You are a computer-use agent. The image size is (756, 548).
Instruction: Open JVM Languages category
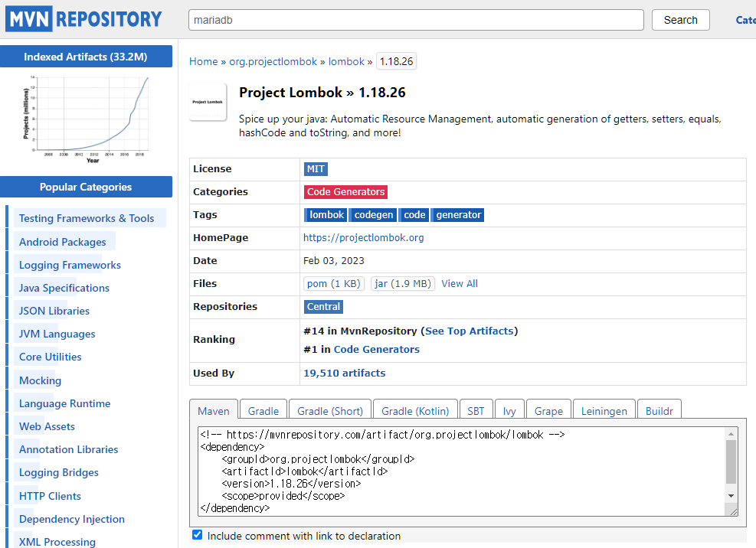(57, 334)
